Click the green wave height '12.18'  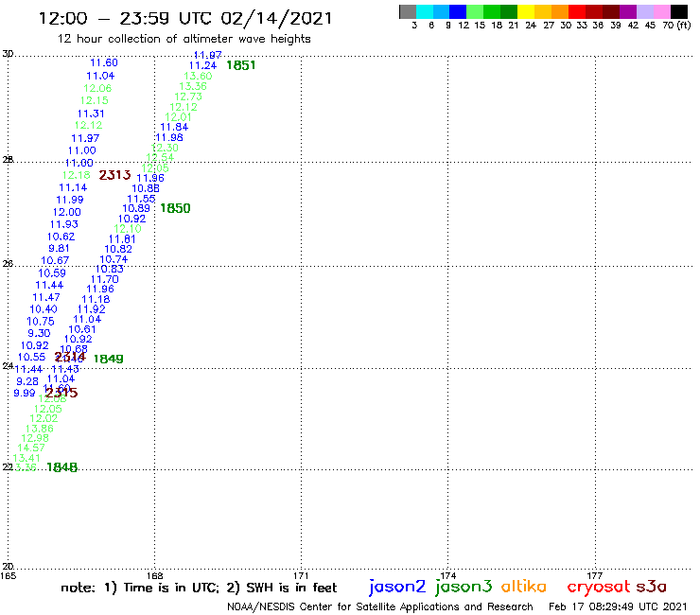coord(77,175)
